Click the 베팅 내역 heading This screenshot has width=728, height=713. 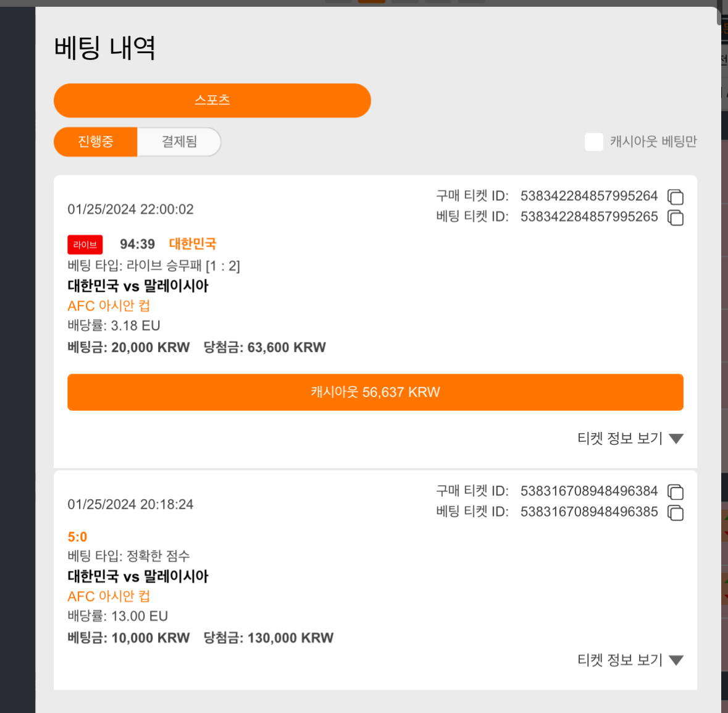point(104,48)
